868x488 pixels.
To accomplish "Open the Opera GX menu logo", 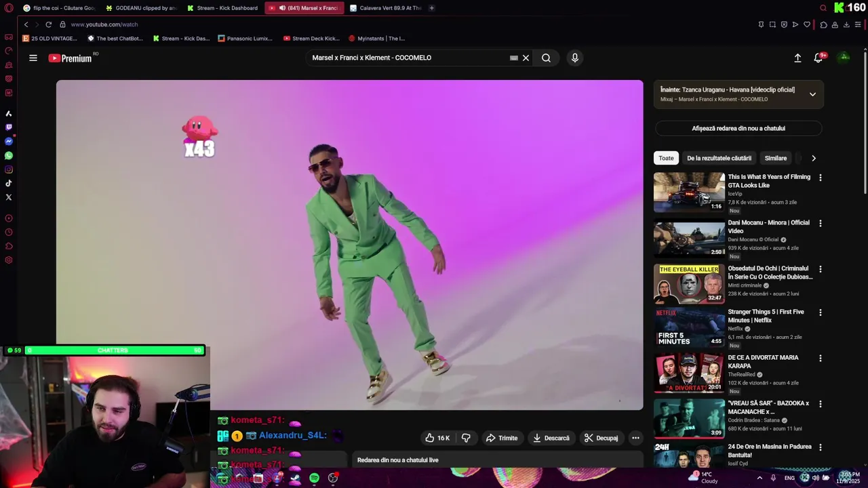I will click(8, 8).
